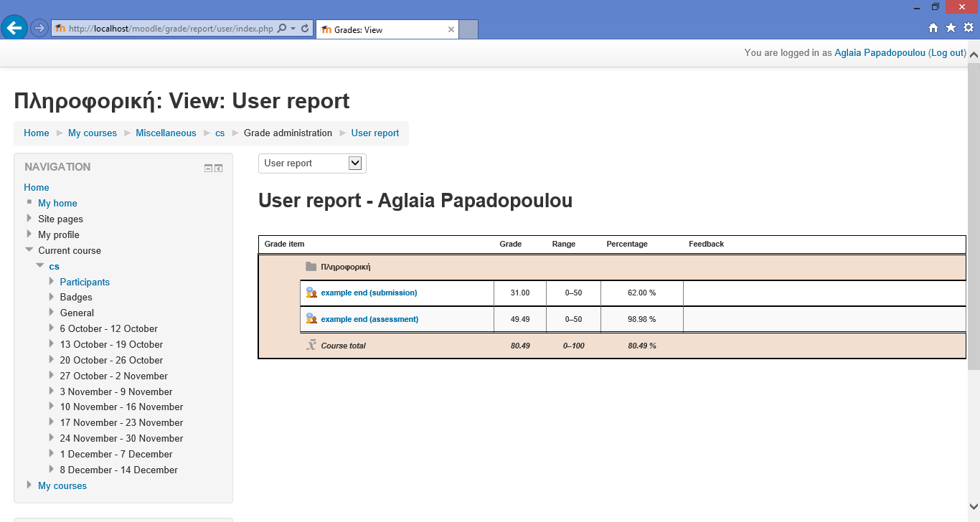Click the example end (assessment) workshop icon
The height and width of the screenshot is (522, 980).
tap(311, 318)
